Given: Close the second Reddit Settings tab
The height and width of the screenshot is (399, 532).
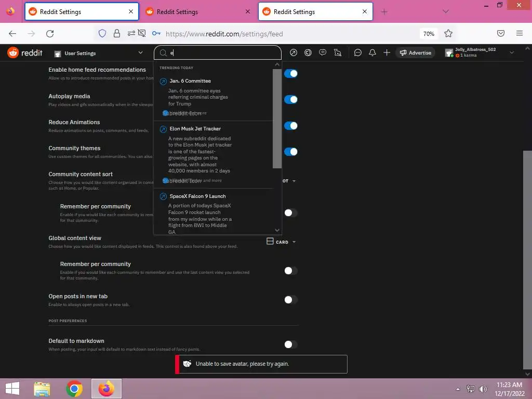Looking at the screenshot, I should 248,11.
